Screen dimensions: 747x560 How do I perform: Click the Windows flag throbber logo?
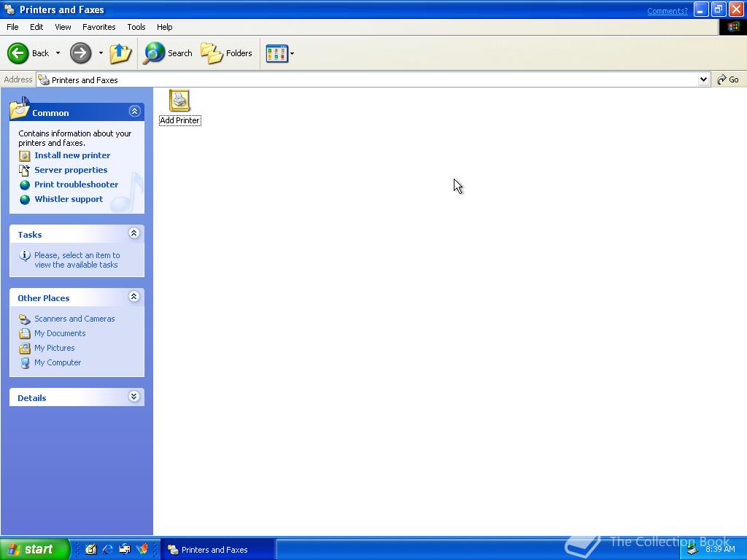point(732,27)
